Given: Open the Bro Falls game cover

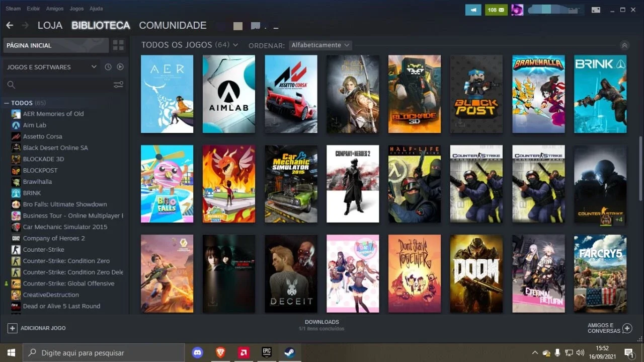Looking at the screenshot, I should (167, 184).
